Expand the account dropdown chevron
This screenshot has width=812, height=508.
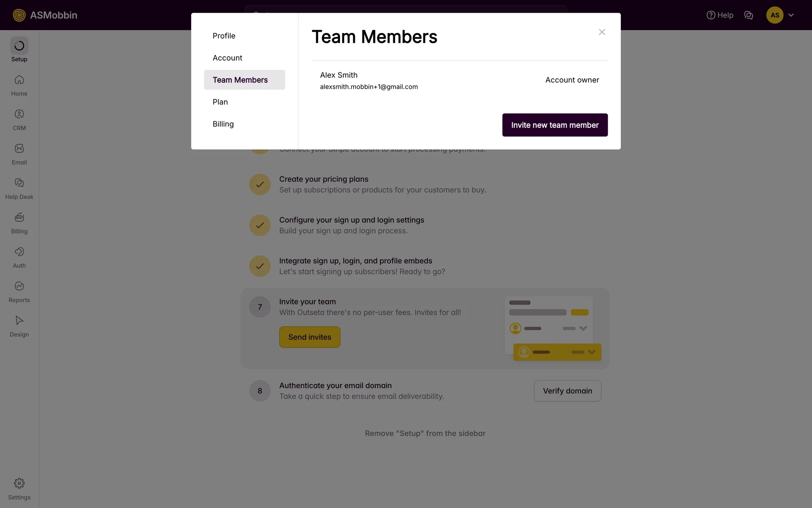[x=791, y=15]
